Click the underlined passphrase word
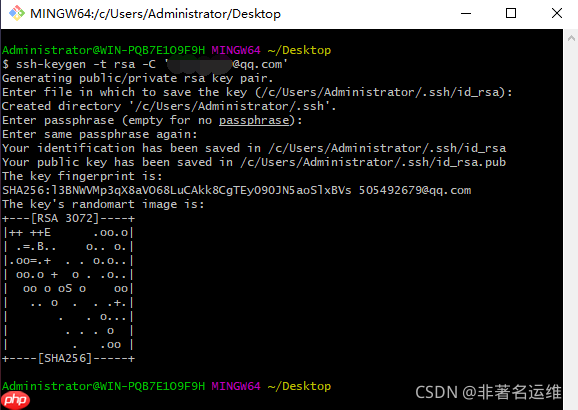 (x=254, y=120)
